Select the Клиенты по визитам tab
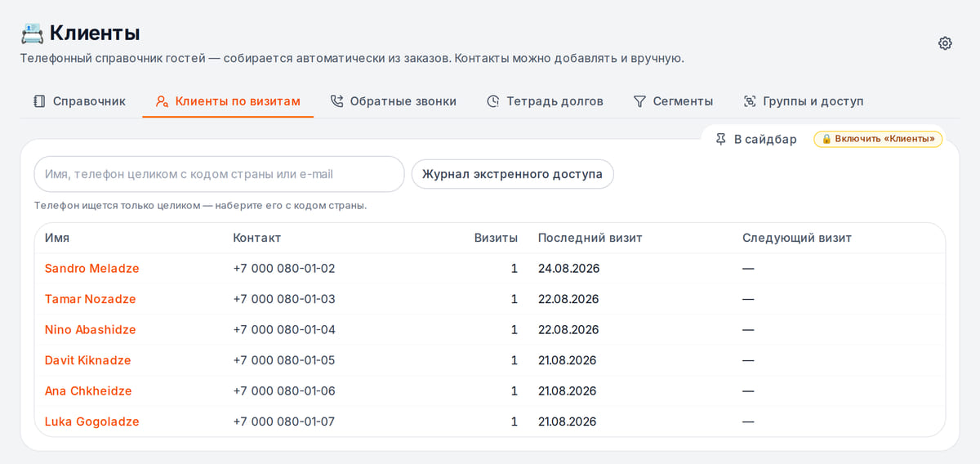Image resolution: width=980 pixels, height=464 pixels. click(x=228, y=101)
